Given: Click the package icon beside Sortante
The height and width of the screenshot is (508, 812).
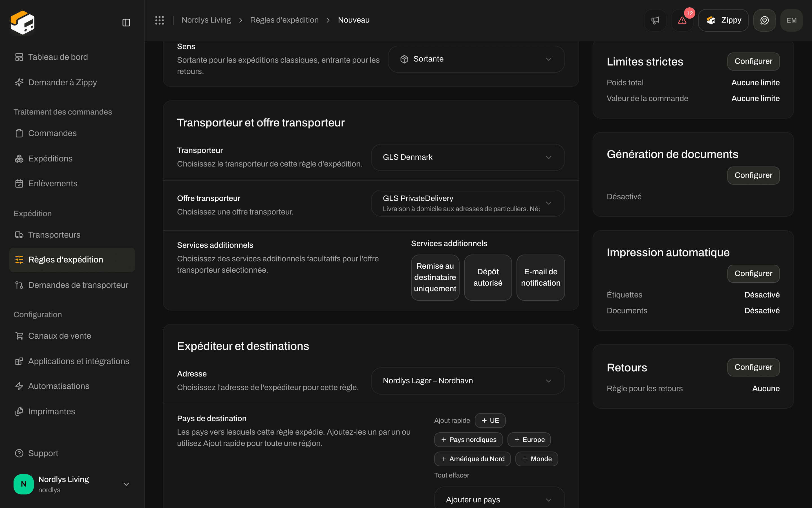Looking at the screenshot, I should click(x=404, y=59).
